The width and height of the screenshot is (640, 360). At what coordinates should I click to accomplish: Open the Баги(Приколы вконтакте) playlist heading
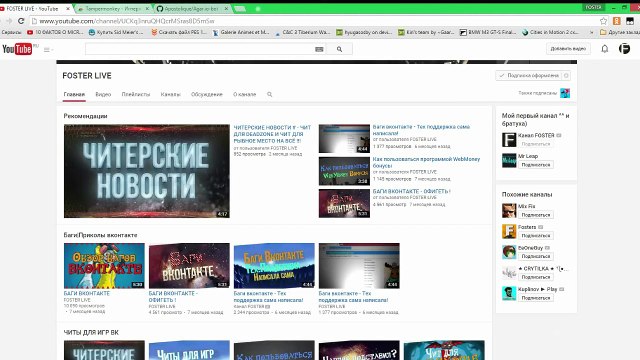coord(100,235)
